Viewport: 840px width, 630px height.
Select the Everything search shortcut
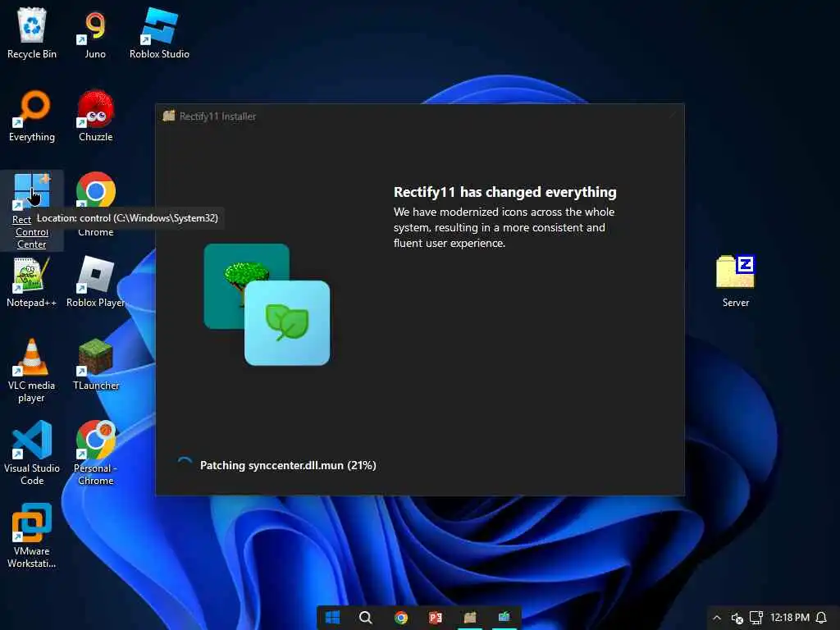point(32,116)
